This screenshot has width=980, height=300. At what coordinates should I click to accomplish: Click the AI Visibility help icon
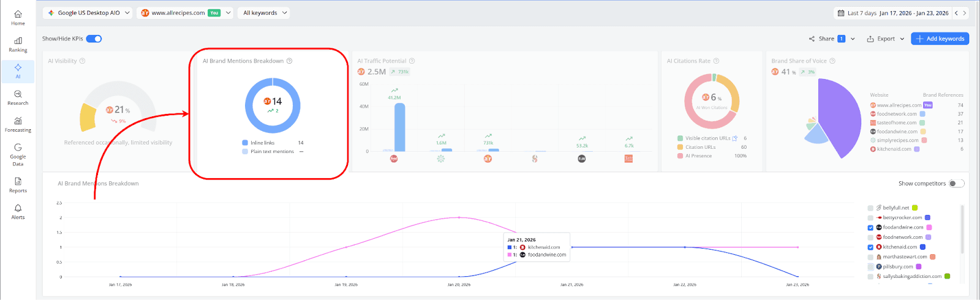[83, 61]
